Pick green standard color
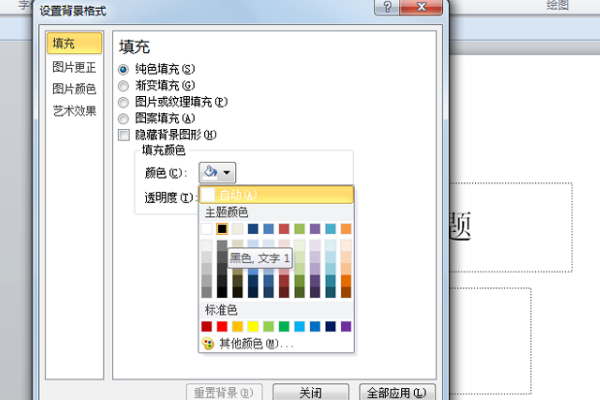This screenshot has height=400, width=600. [x=284, y=327]
